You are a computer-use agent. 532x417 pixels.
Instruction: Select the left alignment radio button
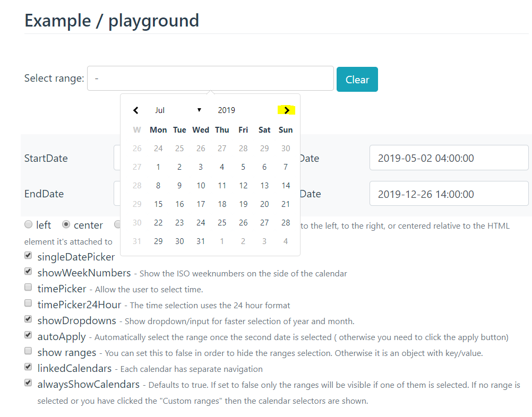coord(28,224)
